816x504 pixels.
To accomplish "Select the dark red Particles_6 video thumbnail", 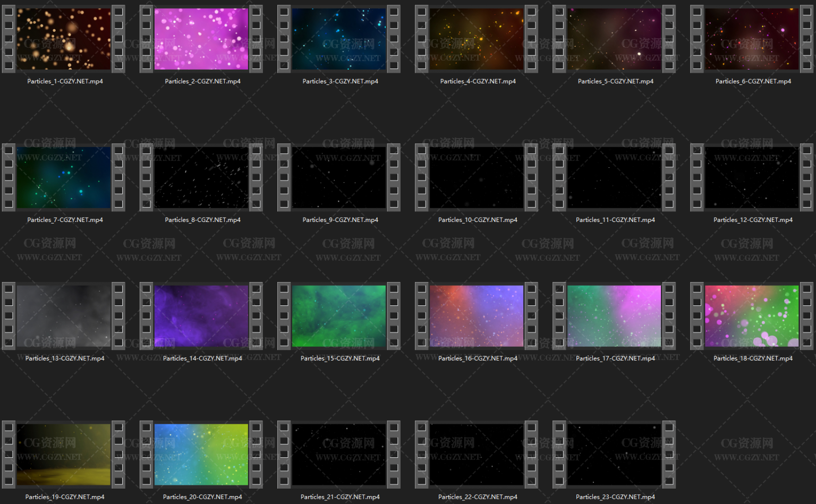I will click(752, 39).
